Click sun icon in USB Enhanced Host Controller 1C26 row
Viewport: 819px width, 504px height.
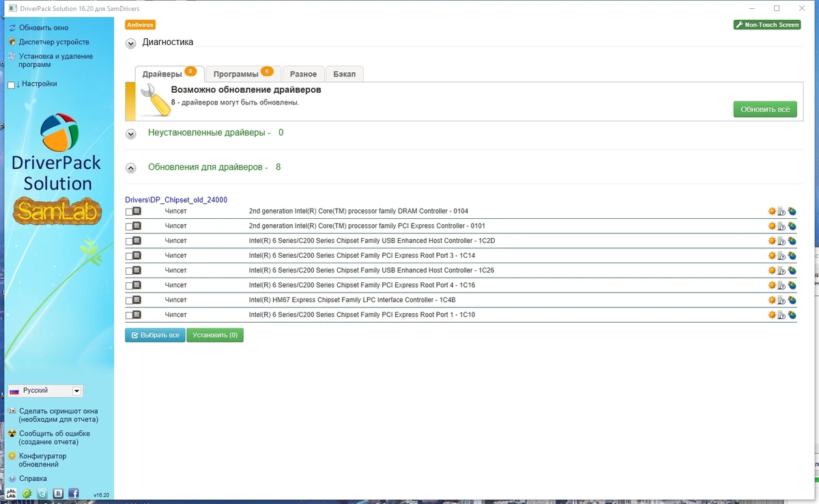coord(772,271)
